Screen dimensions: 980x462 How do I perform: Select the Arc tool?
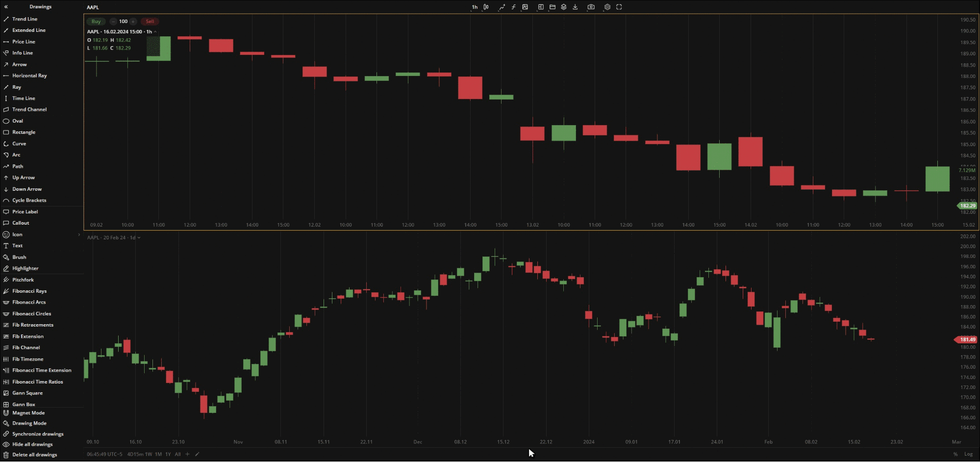(16, 155)
